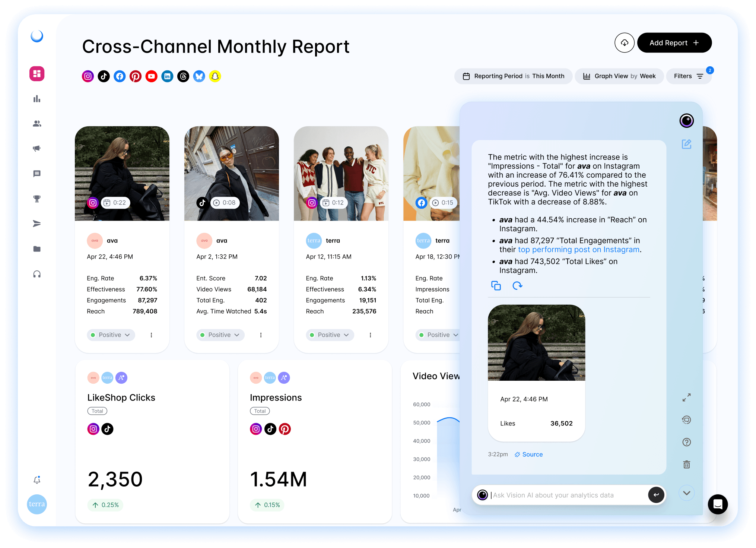Select the TikTok channel icon under title
756x548 pixels.
click(104, 76)
